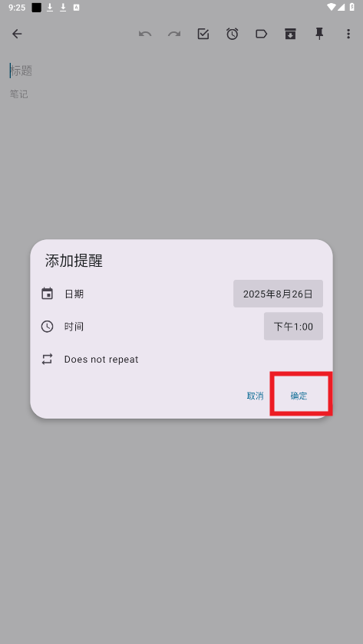Click the 取消 cancel button
This screenshot has height=644, width=363.
tap(255, 396)
